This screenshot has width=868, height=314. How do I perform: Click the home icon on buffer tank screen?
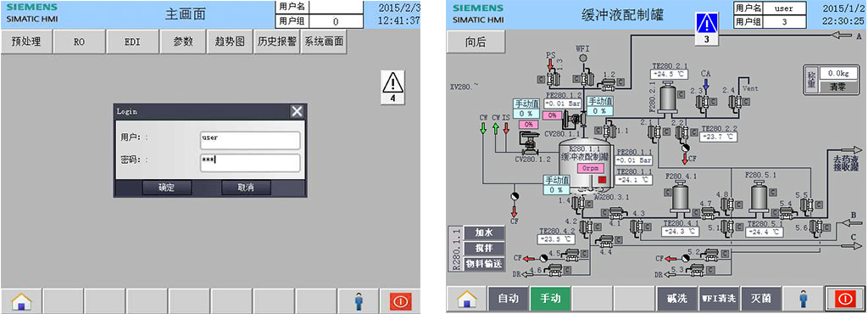(x=467, y=299)
